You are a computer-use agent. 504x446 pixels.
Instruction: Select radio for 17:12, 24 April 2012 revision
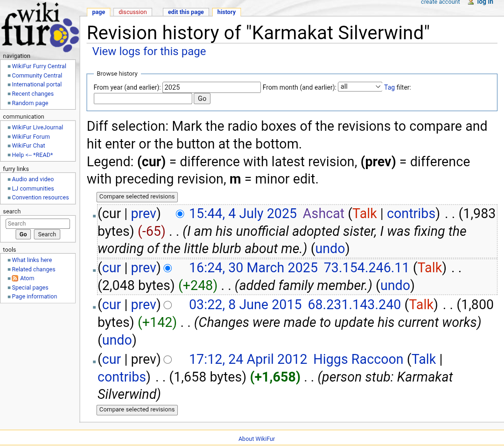point(168,360)
